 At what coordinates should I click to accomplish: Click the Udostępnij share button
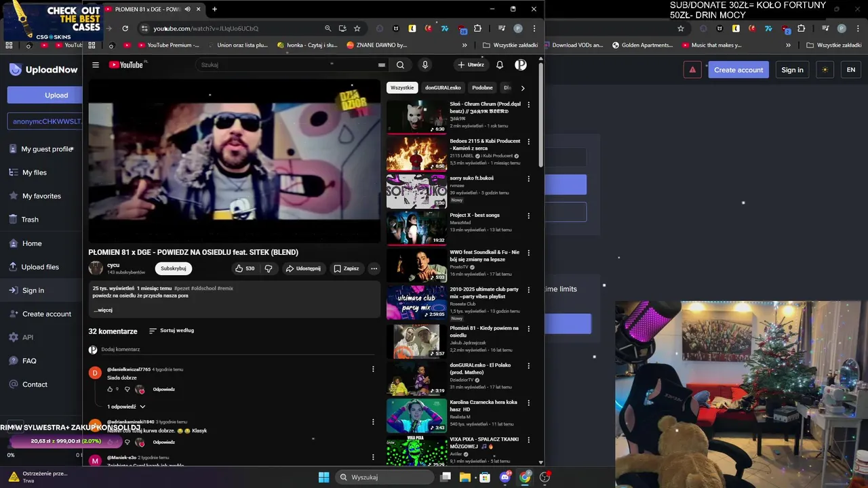click(303, 268)
